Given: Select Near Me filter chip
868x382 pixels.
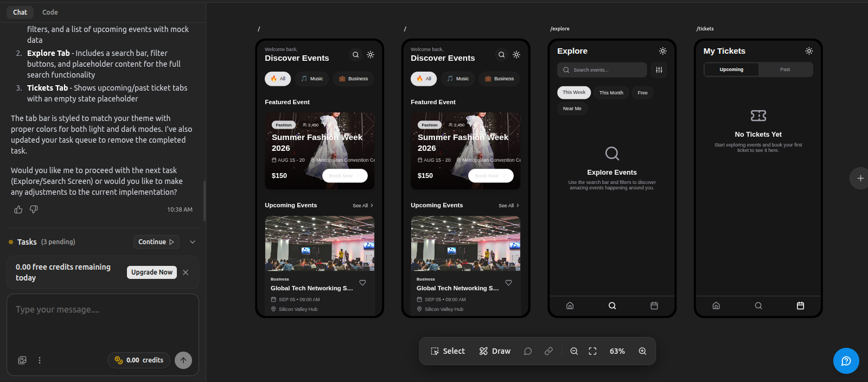Looking at the screenshot, I should 572,109.
